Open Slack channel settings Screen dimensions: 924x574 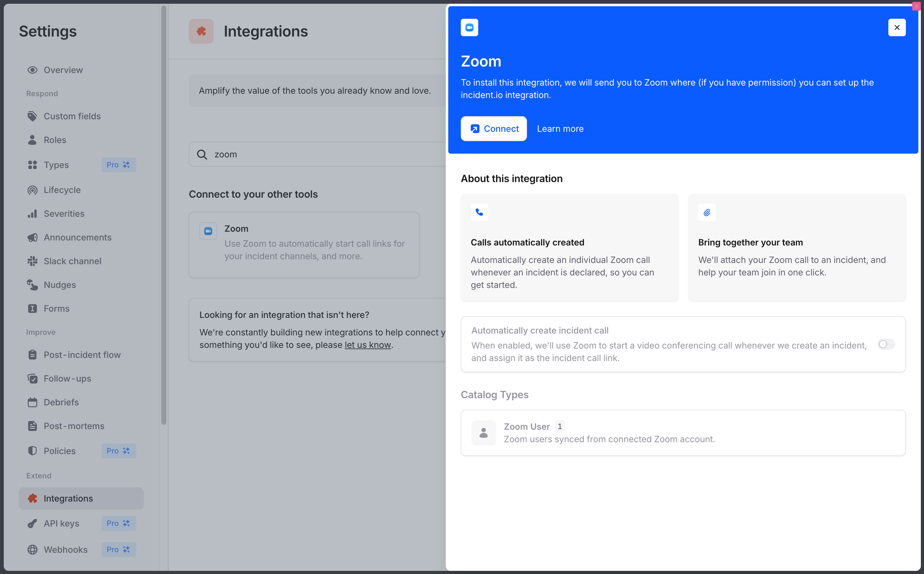click(x=72, y=261)
